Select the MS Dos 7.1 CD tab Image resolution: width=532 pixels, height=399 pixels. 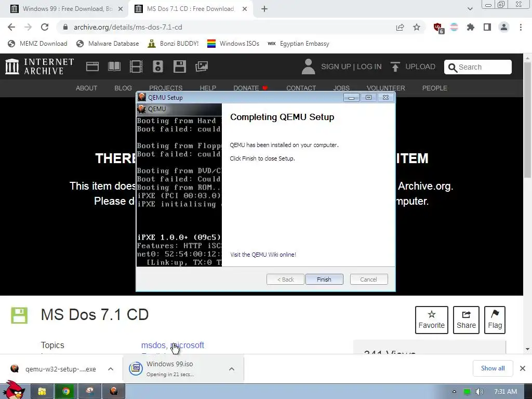pyautogui.click(x=190, y=9)
